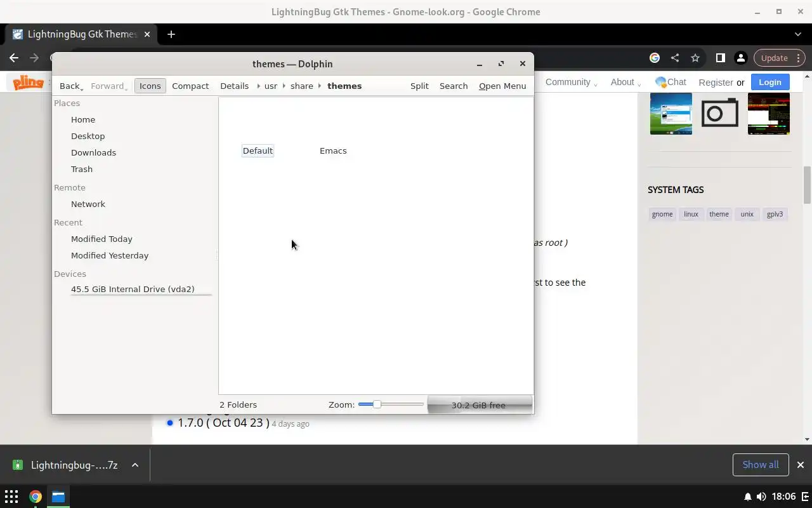Image resolution: width=812 pixels, height=508 pixels.
Task: Open the Community menu
Action: (571, 82)
